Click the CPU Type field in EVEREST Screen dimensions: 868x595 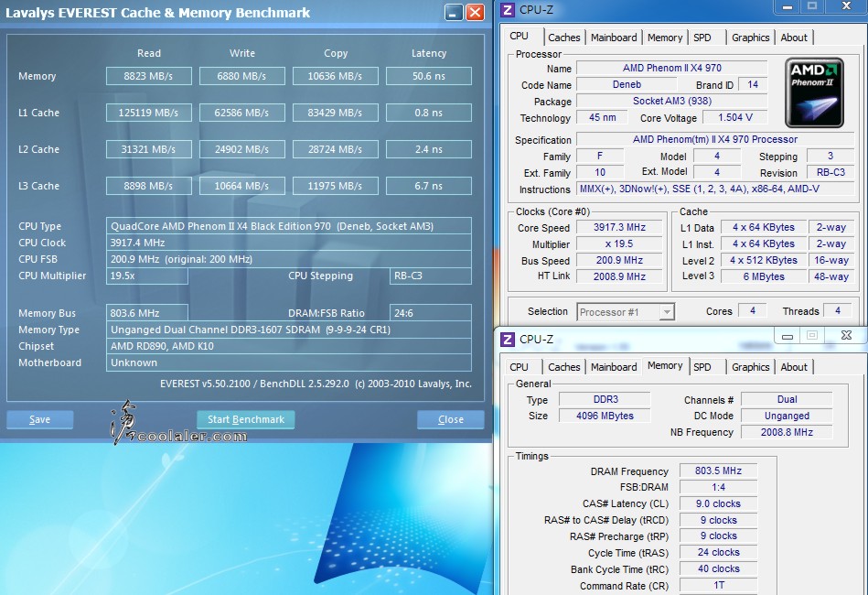(289, 226)
